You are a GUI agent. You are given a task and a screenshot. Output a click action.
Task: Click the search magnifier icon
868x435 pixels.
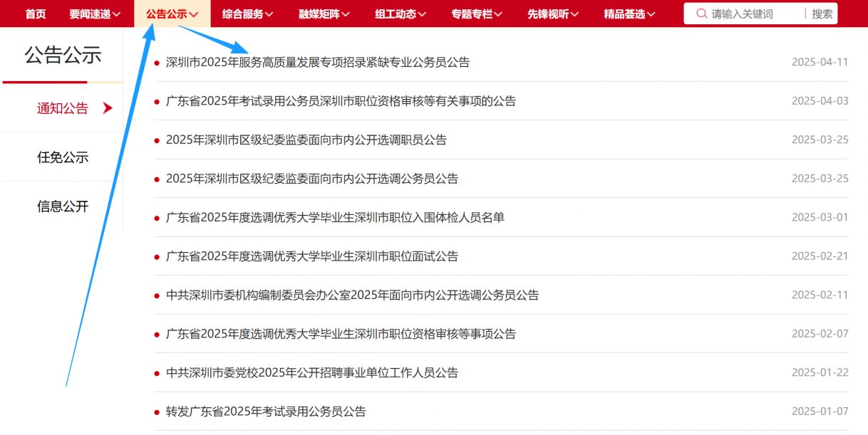[x=701, y=14]
